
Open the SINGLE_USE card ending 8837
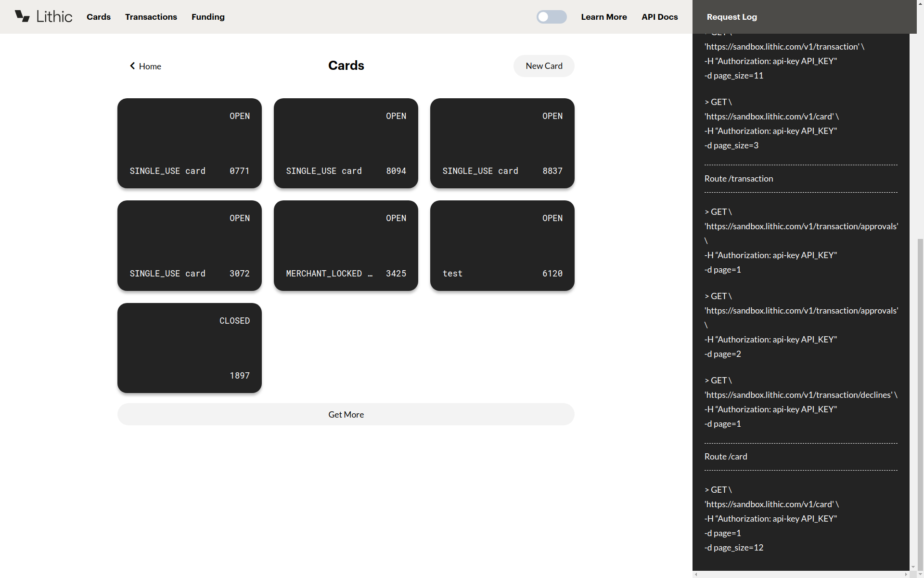[x=502, y=143]
